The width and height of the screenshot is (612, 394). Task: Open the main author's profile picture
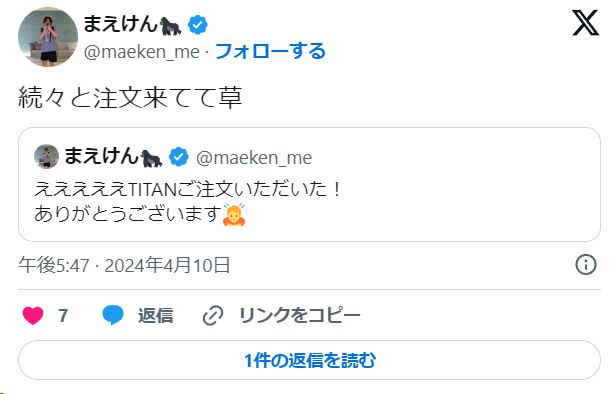point(48,37)
